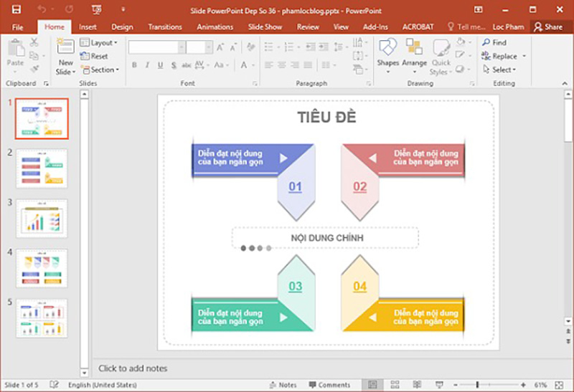Viewport: 574px width, 392px height.
Task: Toggle Normal view in status bar
Action: (372, 384)
